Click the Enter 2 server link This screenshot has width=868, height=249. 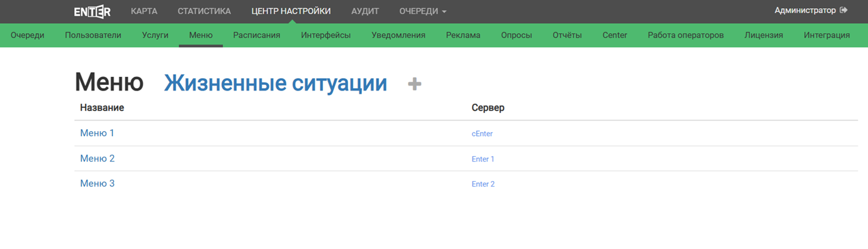[x=483, y=184]
